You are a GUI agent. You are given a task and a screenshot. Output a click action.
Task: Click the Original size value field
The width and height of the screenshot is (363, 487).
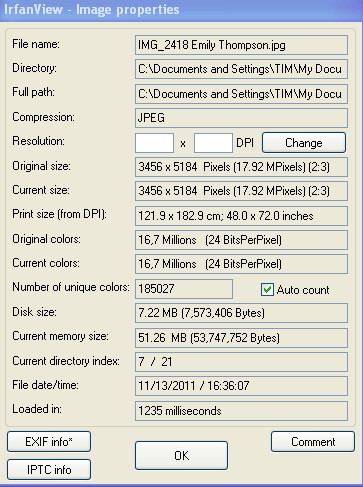pos(241,167)
